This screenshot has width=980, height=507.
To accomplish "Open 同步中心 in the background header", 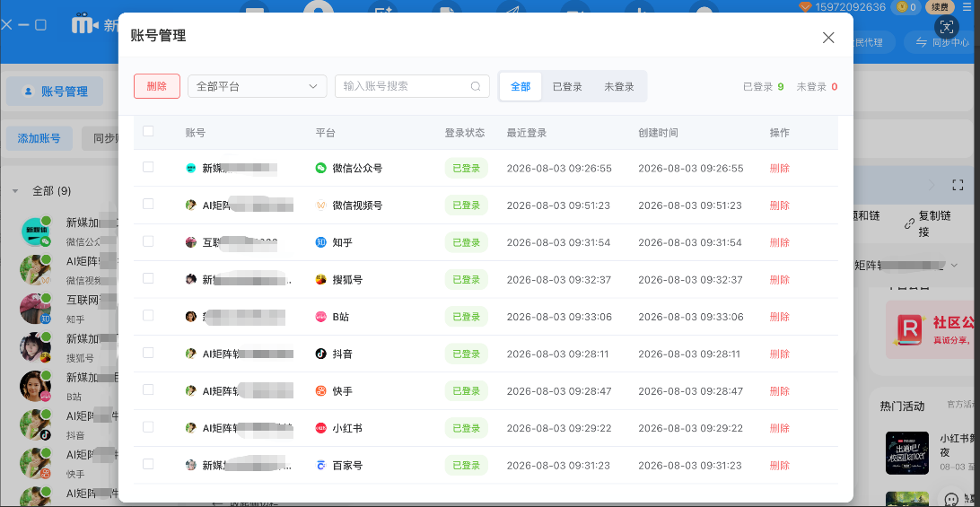I will (942, 42).
